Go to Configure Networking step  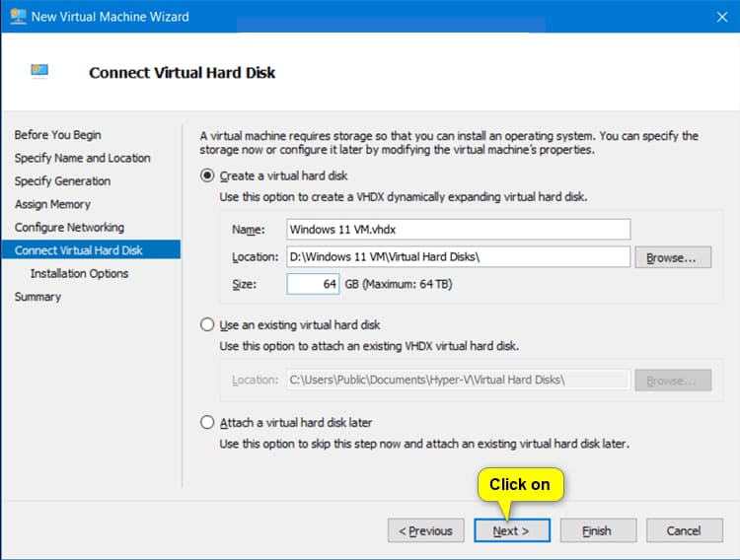[x=69, y=228]
